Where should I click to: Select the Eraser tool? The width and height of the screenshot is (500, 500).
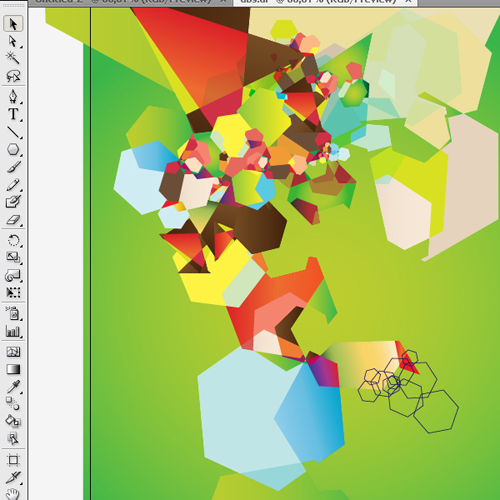[13, 220]
